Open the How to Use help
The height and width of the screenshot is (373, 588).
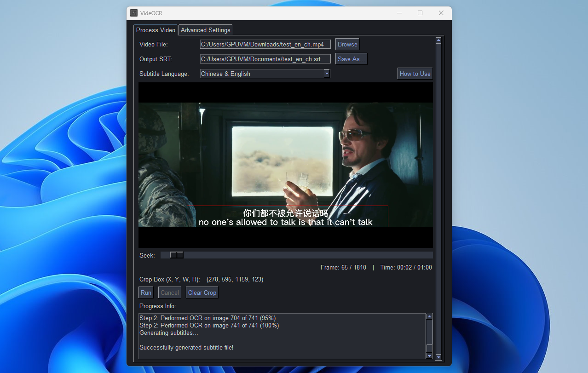415,74
